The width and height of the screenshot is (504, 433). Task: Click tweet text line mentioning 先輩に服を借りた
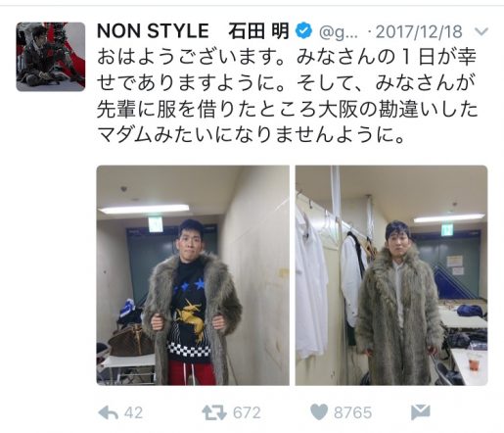point(287,109)
